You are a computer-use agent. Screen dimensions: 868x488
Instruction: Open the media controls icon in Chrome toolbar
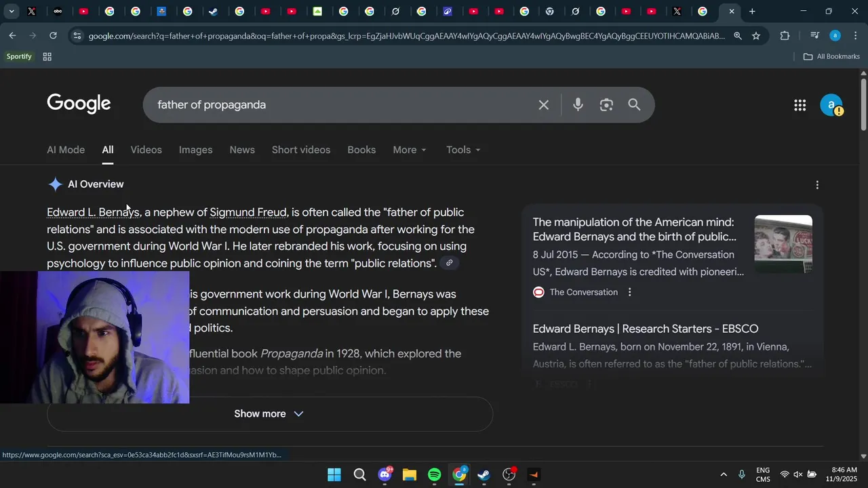point(814,36)
